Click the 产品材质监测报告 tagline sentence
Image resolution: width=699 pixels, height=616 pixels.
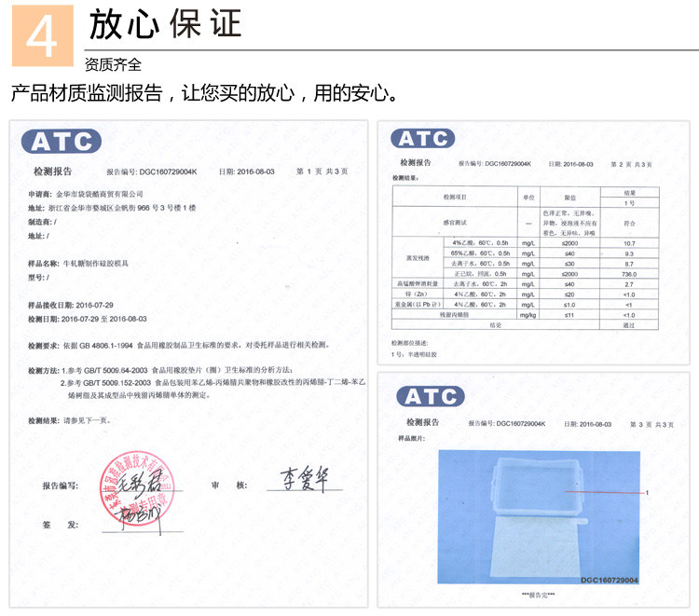tap(204, 93)
